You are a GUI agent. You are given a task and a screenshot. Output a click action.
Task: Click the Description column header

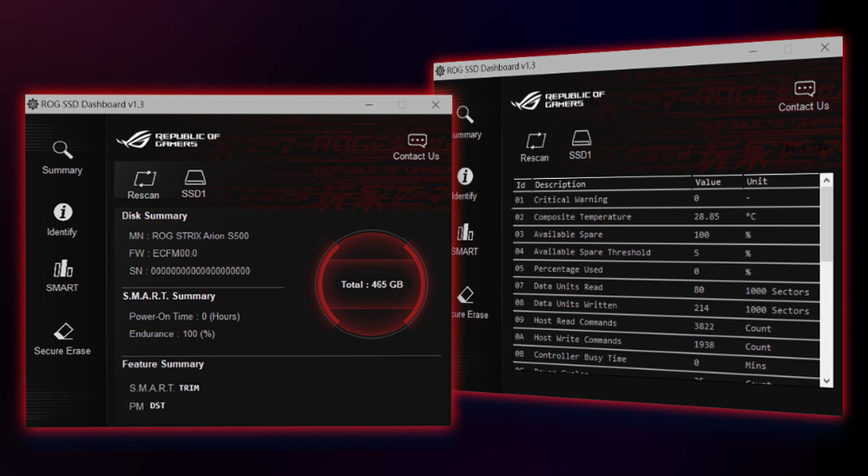pos(560,184)
